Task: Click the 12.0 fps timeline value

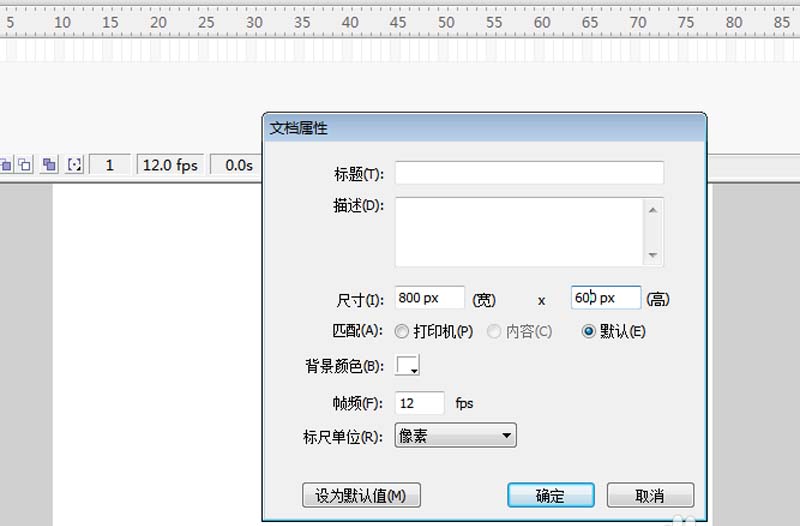Action: click(170, 165)
